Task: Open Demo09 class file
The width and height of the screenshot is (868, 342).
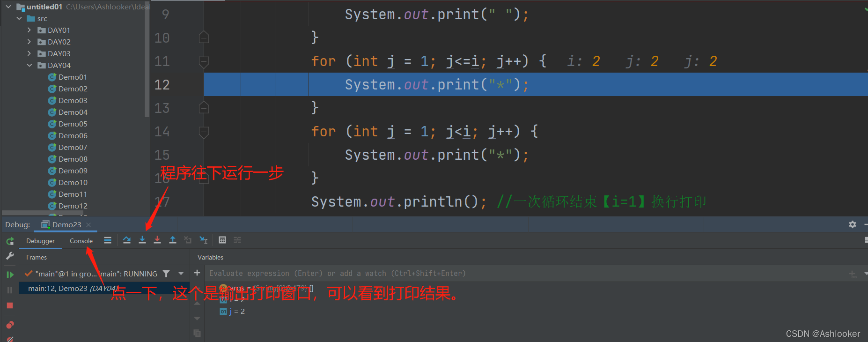Action: [68, 171]
